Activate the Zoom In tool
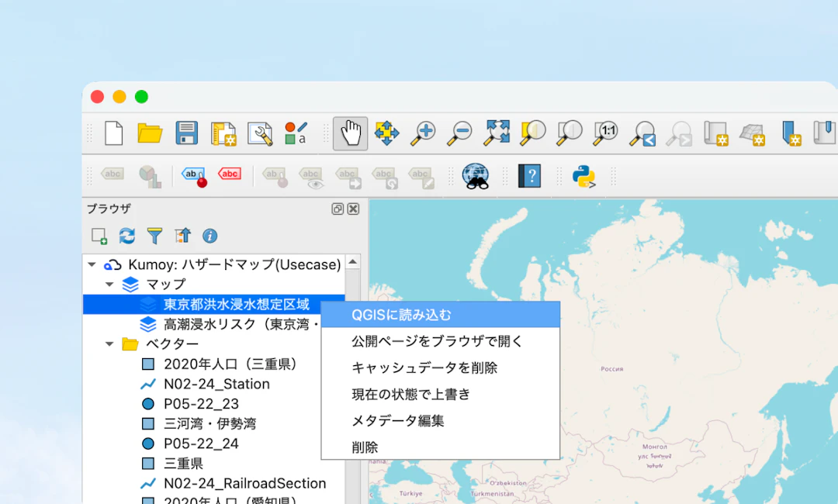The image size is (838, 504). [423, 133]
